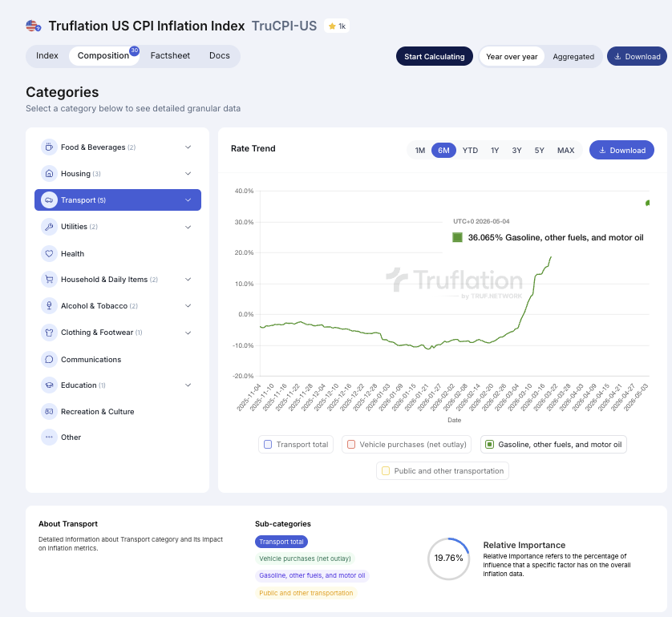Screen dimensions: 672x617
Task: Expand Education category chevron
Action: pyautogui.click(x=188, y=385)
